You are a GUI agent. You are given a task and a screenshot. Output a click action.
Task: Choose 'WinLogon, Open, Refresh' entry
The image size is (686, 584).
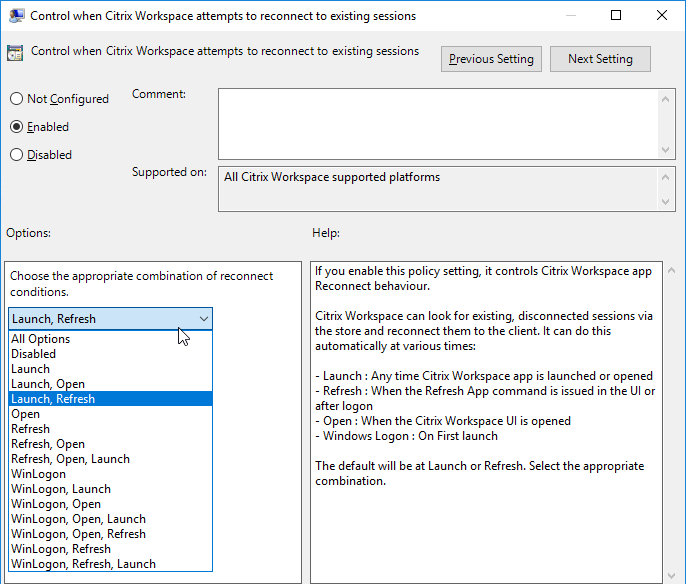[110, 534]
